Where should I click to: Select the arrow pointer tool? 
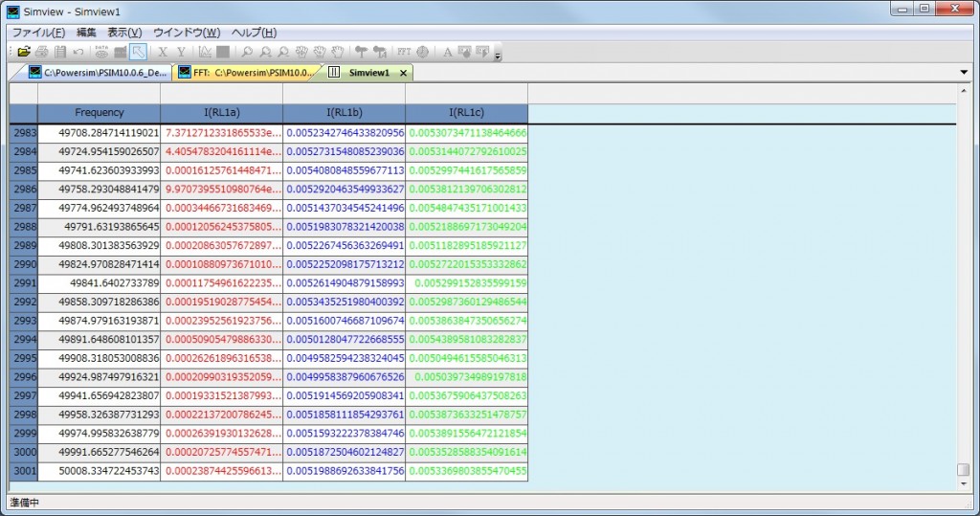(x=139, y=52)
